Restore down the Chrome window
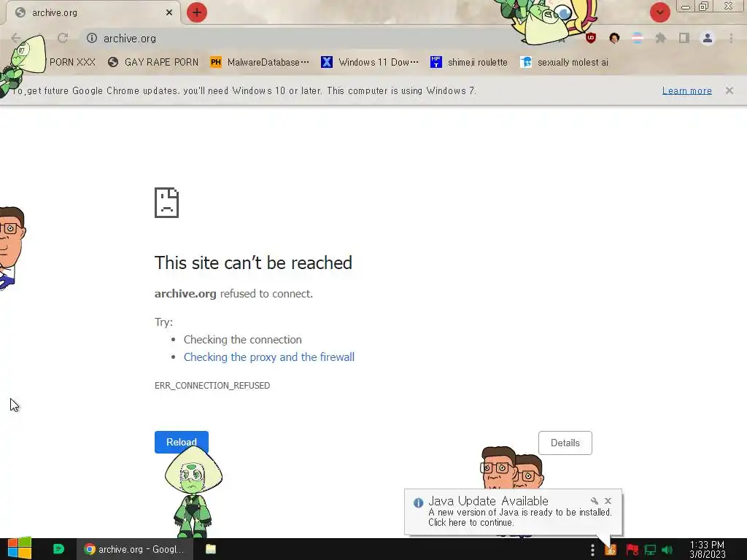 coord(704,7)
